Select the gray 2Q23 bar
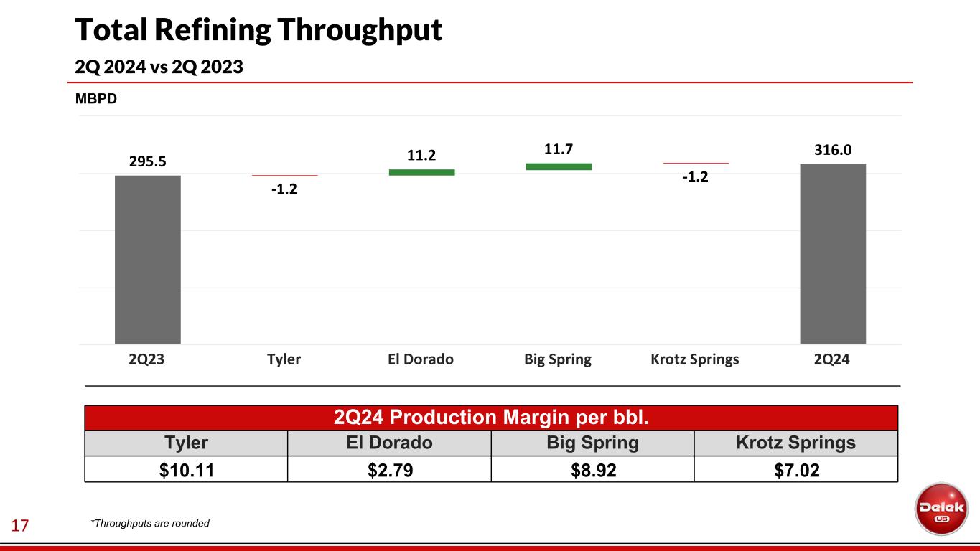Screen dimensions: 980x551 147,260
